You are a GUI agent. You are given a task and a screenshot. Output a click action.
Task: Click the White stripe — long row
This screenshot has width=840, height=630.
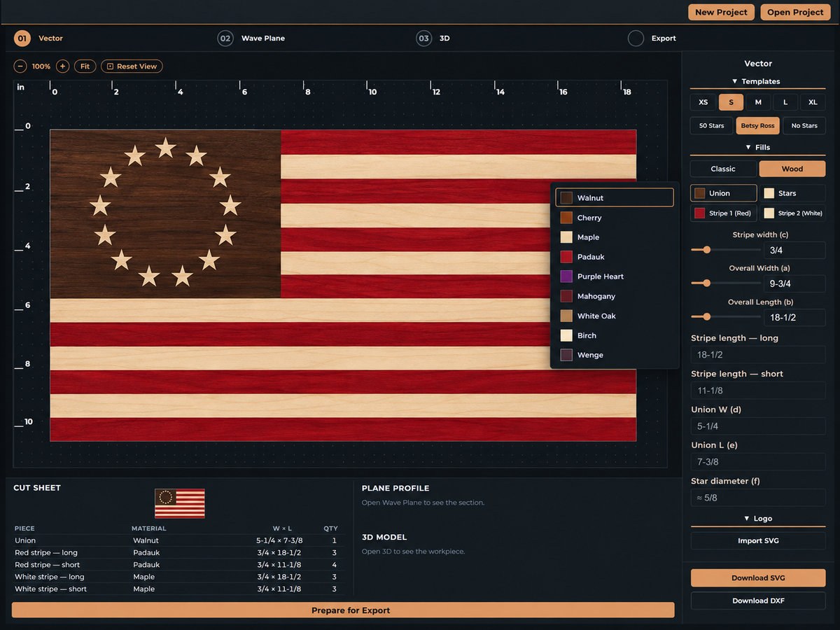(x=178, y=577)
